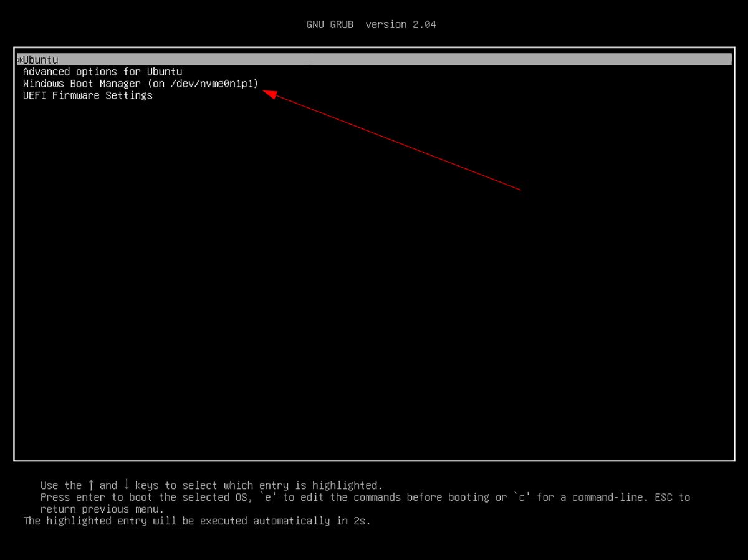The width and height of the screenshot is (748, 560).
Task: Click the arrow keys instruction line
Action: click(211, 485)
